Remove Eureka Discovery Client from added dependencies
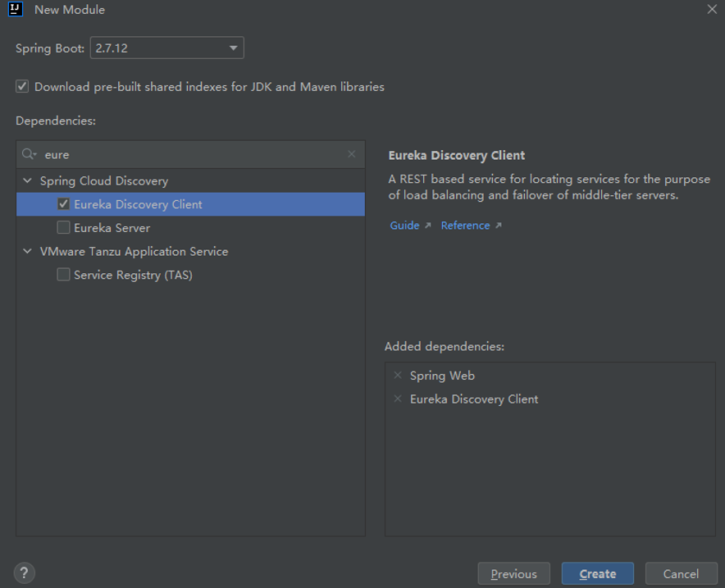The width and height of the screenshot is (725, 588). click(x=398, y=399)
